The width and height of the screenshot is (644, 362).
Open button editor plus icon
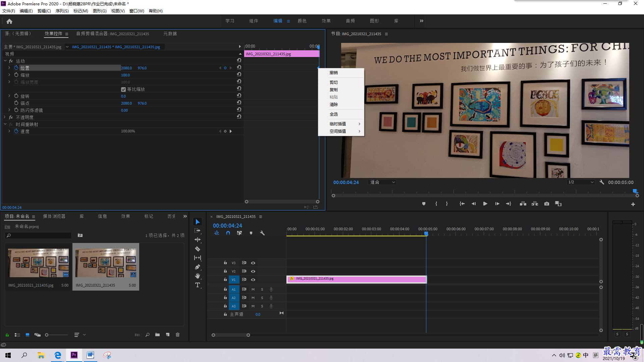[633, 204]
